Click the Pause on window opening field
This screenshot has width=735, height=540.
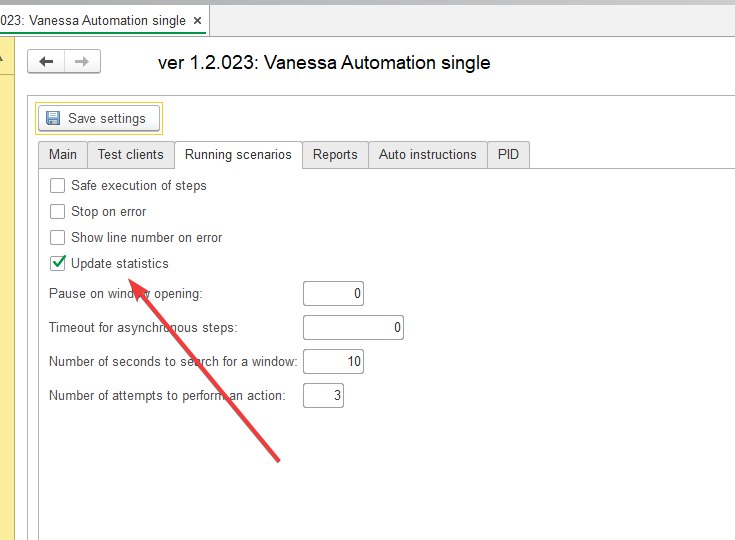coord(333,293)
